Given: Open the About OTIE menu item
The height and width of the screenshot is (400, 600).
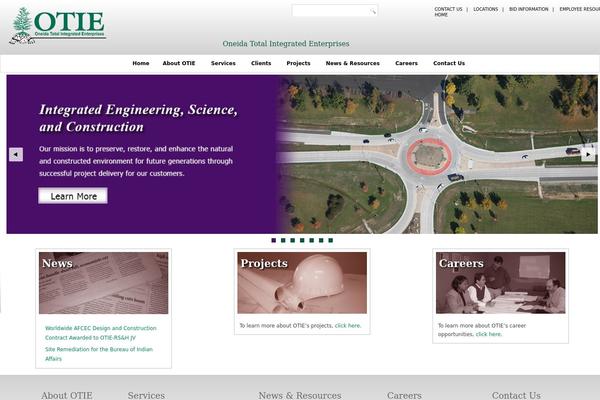Looking at the screenshot, I should (179, 63).
